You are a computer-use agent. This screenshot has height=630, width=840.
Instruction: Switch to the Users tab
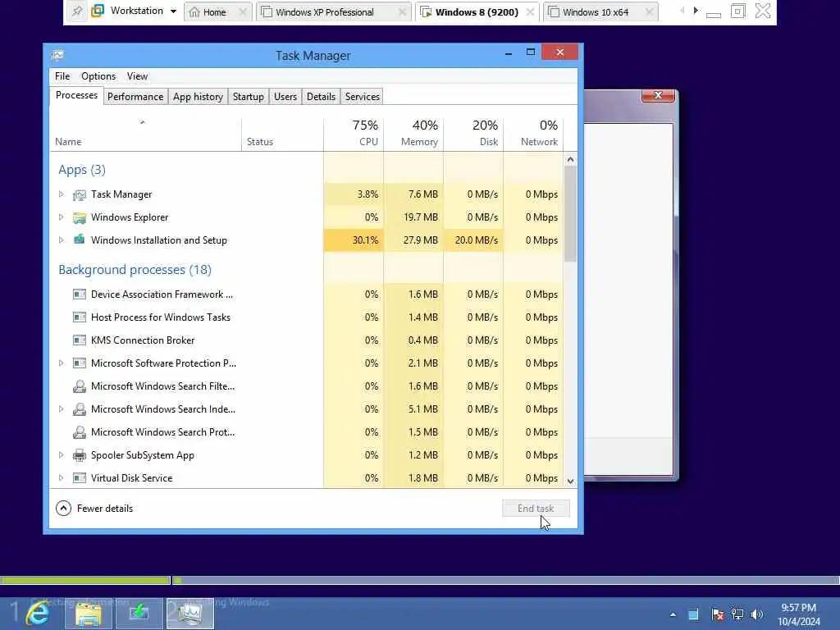click(x=285, y=97)
